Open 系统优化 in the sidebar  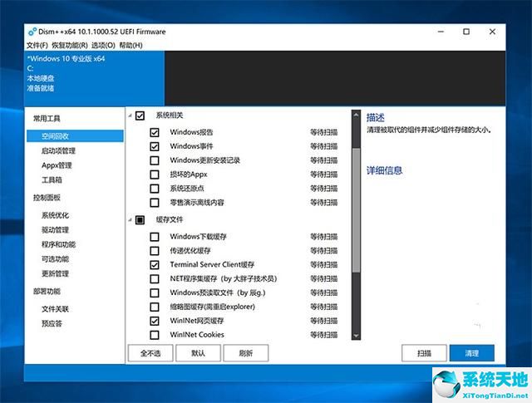55,215
